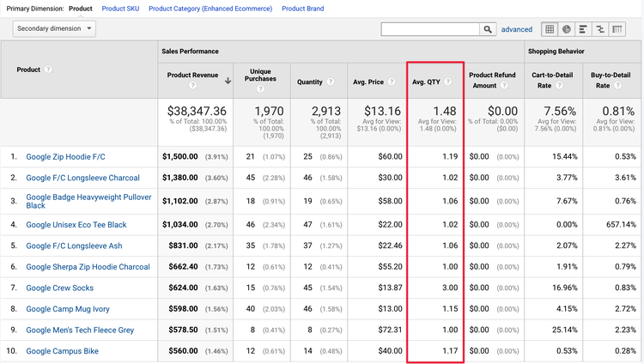The height and width of the screenshot is (364, 644).
Task: Open help icon beside Cart-to-Detail Rate
Action: click(559, 86)
